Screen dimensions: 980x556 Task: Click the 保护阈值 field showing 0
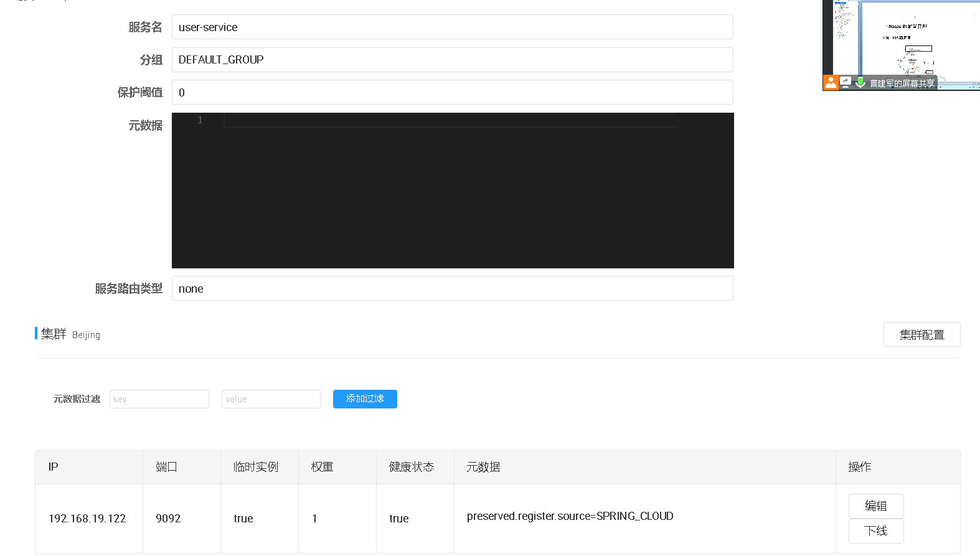coord(453,92)
